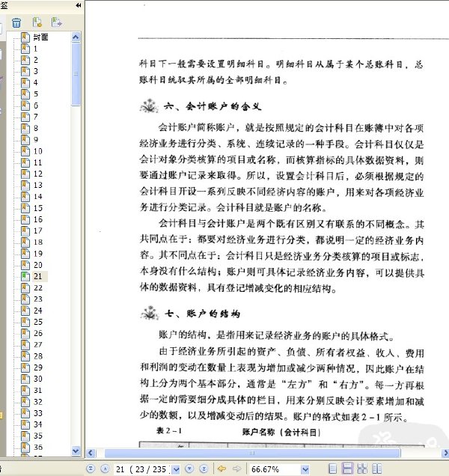Click the document horizontal scrollbar thumb
The height and width of the screenshot is (476, 449).
[252, 454]
